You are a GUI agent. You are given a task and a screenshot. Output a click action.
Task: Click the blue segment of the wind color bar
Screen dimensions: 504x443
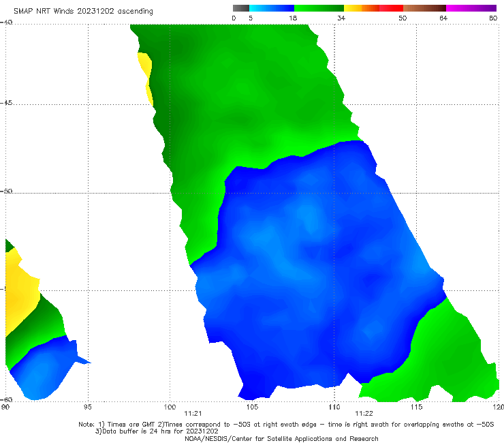coord(272,8)
